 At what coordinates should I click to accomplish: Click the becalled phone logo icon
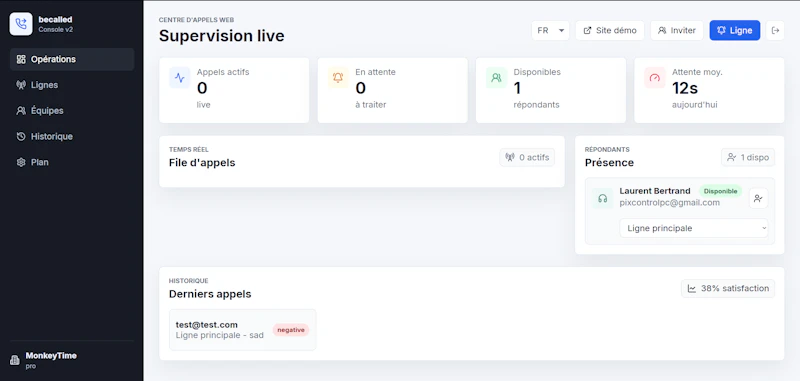(21, 24)
